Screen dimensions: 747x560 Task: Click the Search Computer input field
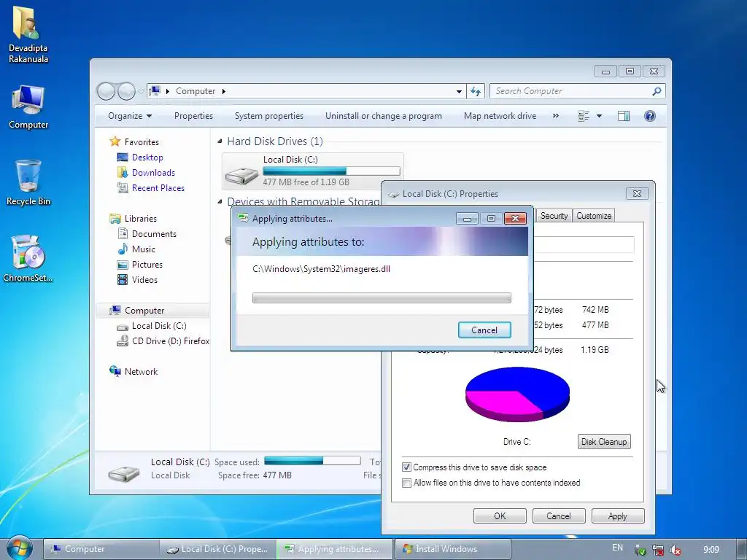pos(570,91)
